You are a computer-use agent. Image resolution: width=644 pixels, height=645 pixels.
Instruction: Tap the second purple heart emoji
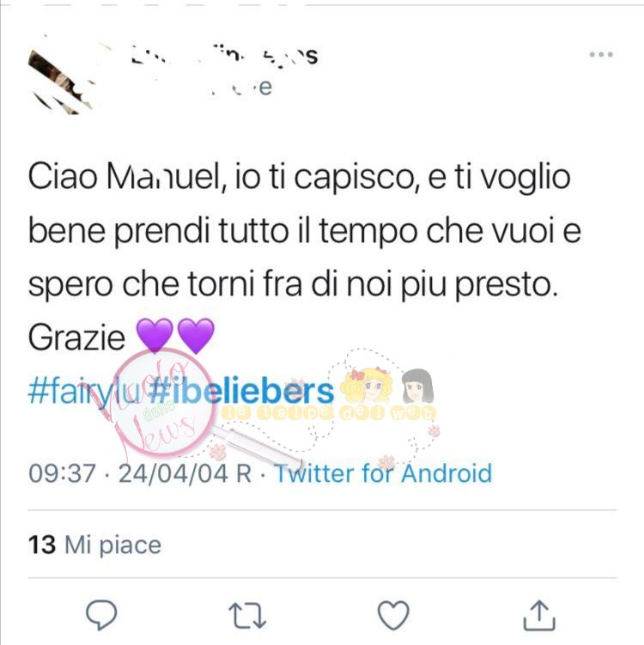tap(195, 335)
